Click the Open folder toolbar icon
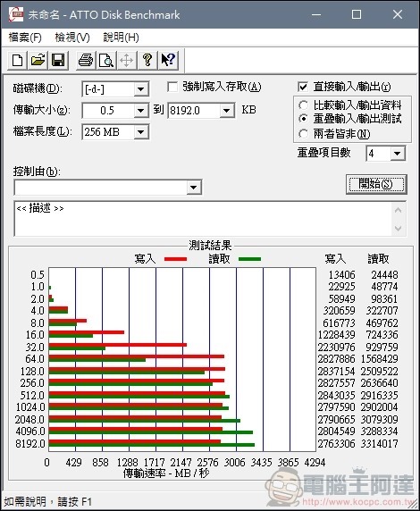Image resolution: width=420 pixels, height=511 pixels. pos(38,60)
